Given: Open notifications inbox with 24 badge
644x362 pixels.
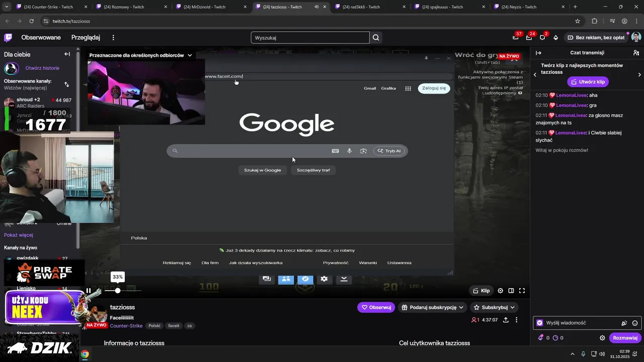Looking at the screenshot, I should pos(529,37).
